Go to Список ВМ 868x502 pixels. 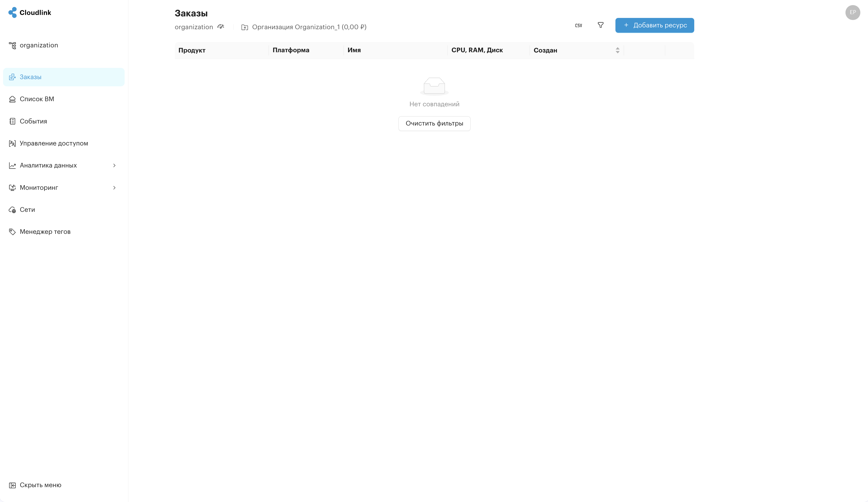tap(64, 99)
